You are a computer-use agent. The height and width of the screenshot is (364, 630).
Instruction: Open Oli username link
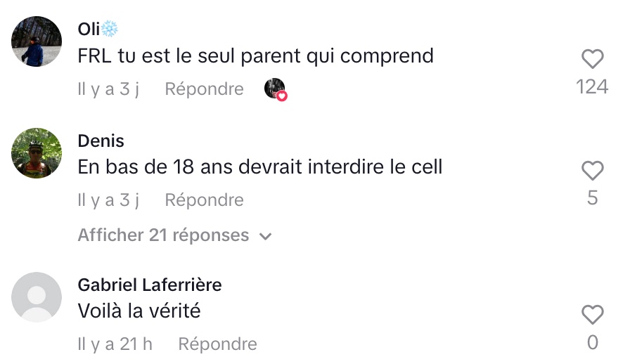pos(98,29)
